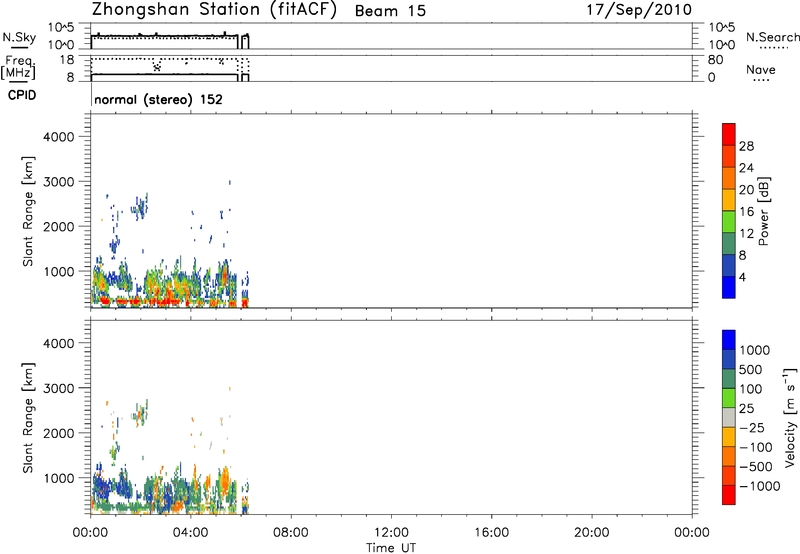Select the '20:00' time tick label

591,533
